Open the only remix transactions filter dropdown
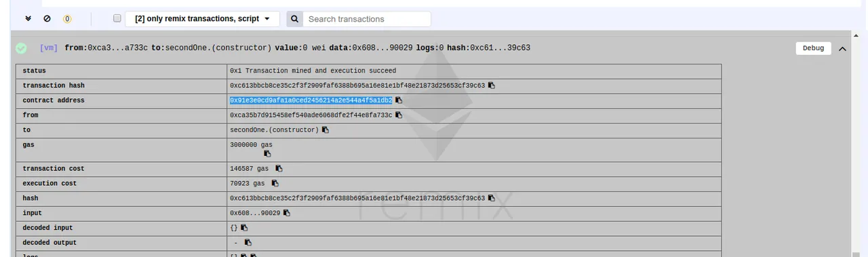The width and height of the screenshot is (868, 257). (202, 19)
